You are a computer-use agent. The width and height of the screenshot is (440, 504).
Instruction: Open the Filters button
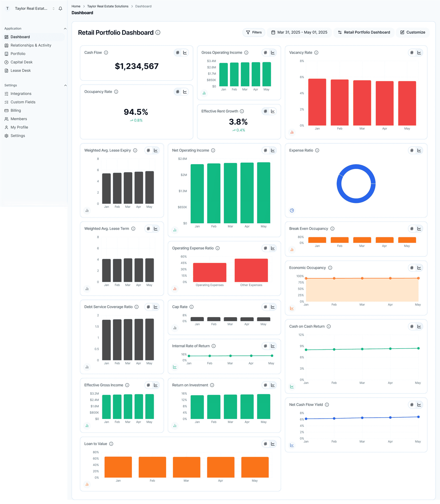pyautogui.click(x=254, y=32)
